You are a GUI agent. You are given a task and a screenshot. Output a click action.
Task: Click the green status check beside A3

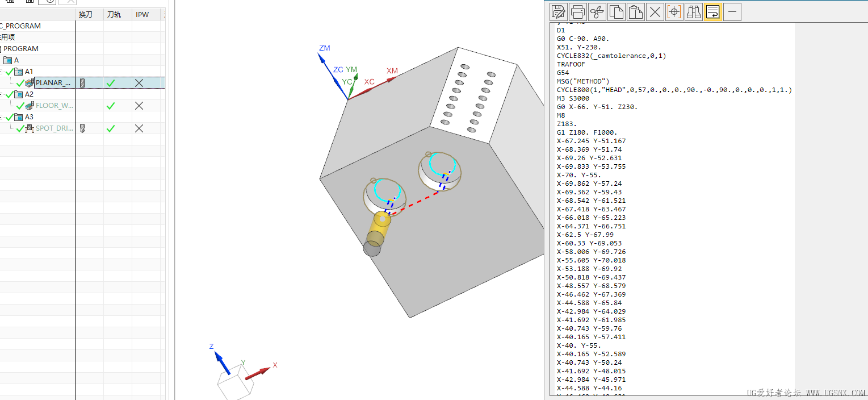point(9,117)
